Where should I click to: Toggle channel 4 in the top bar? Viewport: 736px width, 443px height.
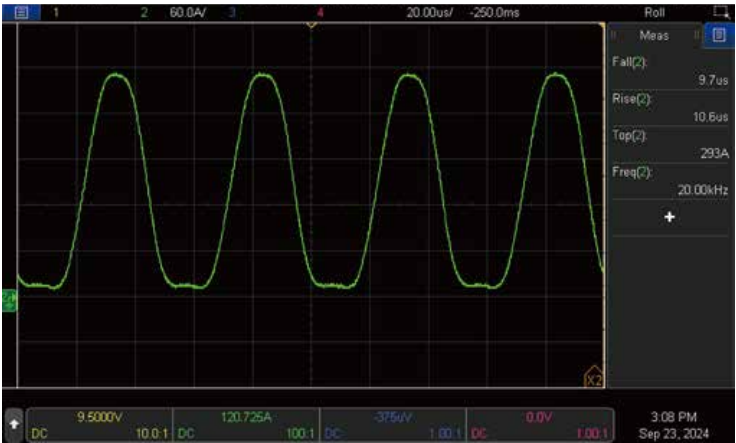coord(320,13)
